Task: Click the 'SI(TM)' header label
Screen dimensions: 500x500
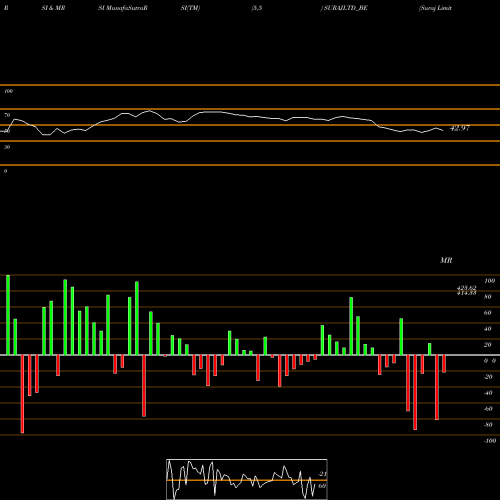Action: click(x=190, y=8)
